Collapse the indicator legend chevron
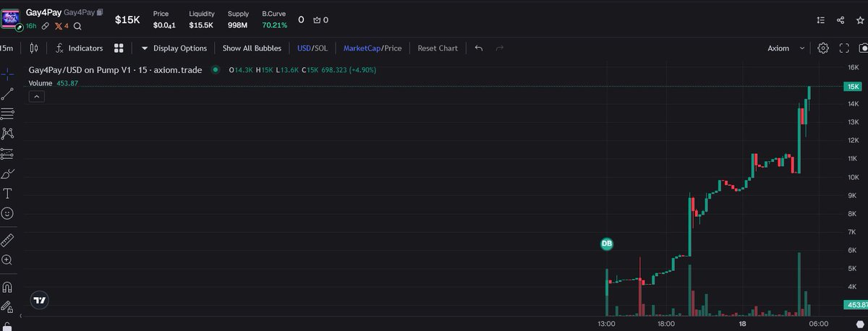868x331 pixels. click(36, 96)
